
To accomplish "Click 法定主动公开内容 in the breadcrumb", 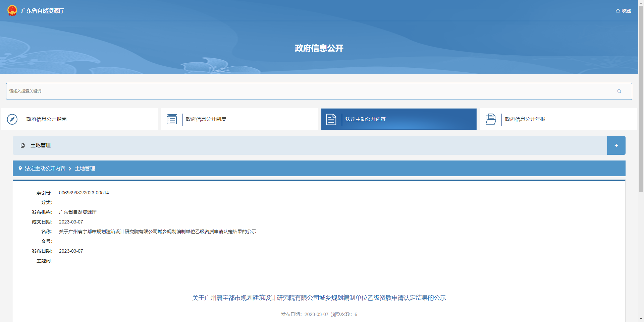I will (x=45, y=169).
